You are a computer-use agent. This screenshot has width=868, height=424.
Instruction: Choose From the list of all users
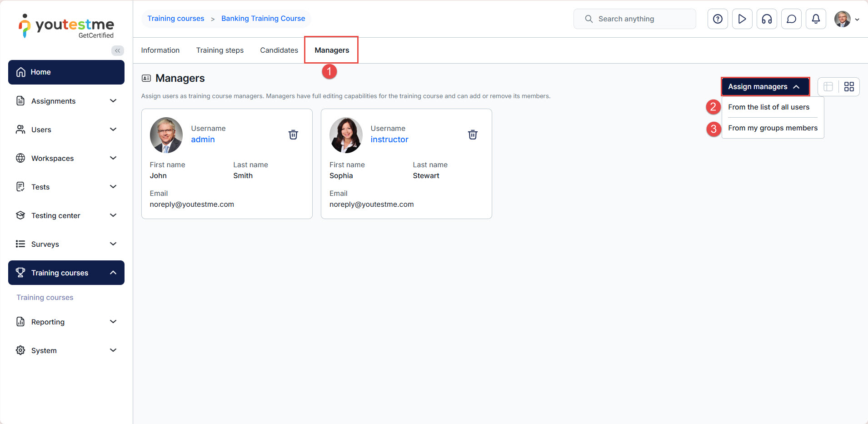pyautogui.click(x=768, y=107)
